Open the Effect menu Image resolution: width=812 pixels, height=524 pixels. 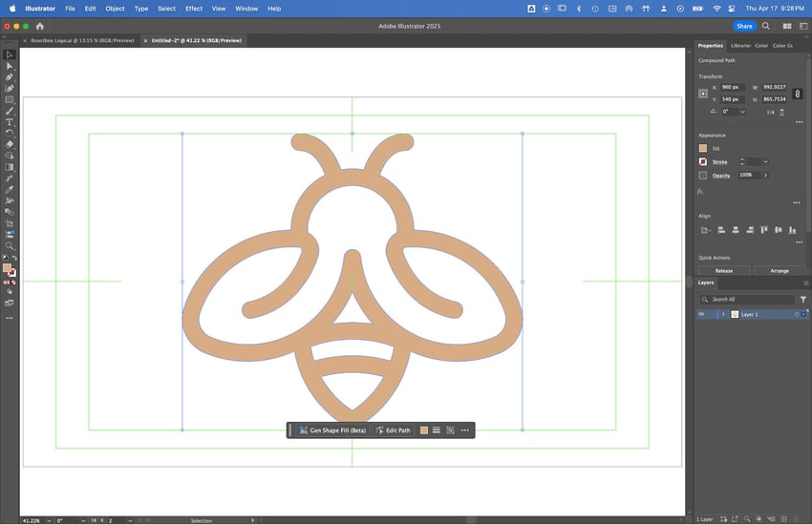[194, 9]
